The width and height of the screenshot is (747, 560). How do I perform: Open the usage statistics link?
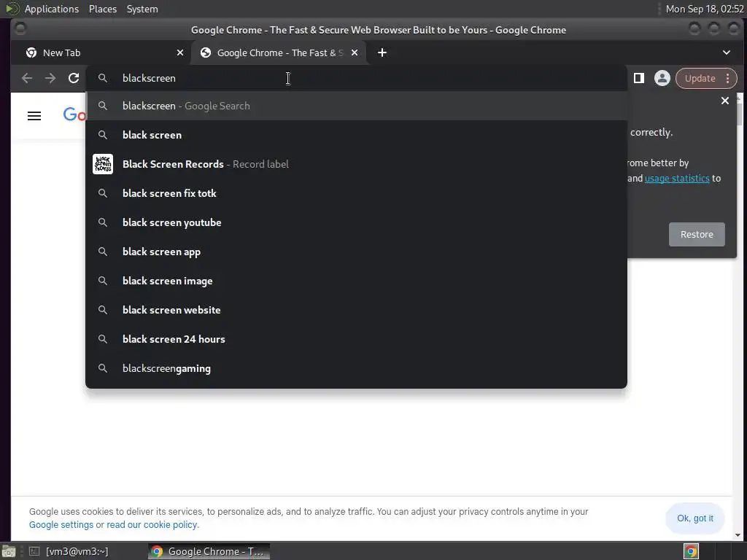676,178
